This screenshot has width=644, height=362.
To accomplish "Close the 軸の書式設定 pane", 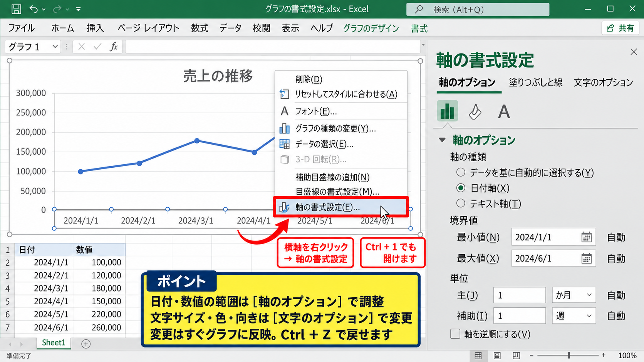I will click(634, 52).
